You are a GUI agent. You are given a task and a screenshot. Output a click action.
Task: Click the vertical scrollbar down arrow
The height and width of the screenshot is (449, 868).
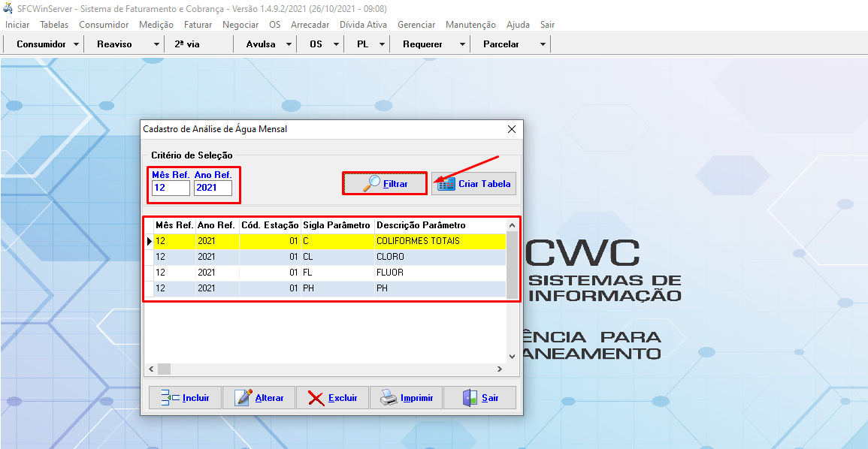pos(513,357)
